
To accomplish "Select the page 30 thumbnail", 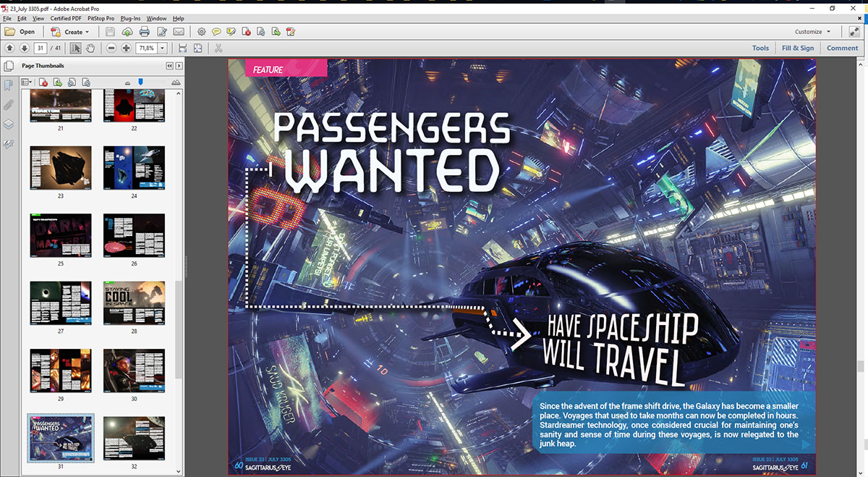I will point(134,371).
